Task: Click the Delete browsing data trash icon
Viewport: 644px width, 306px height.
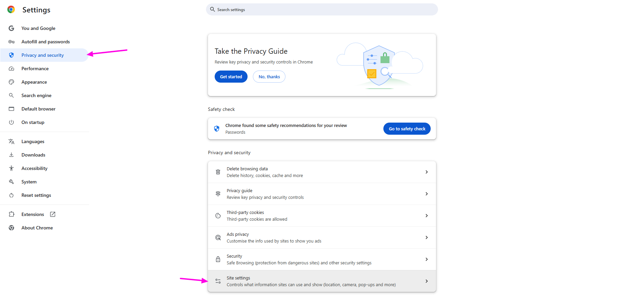Action: tap(218, 172)
